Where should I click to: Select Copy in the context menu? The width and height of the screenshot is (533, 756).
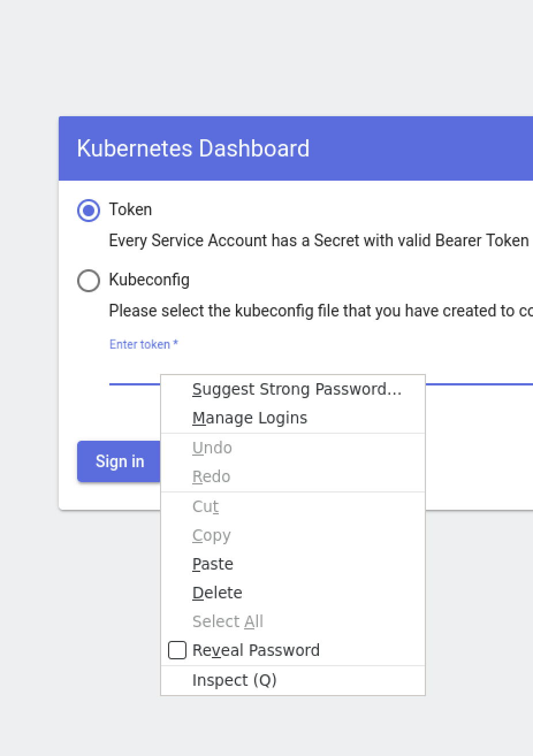(x=211, y=535)
